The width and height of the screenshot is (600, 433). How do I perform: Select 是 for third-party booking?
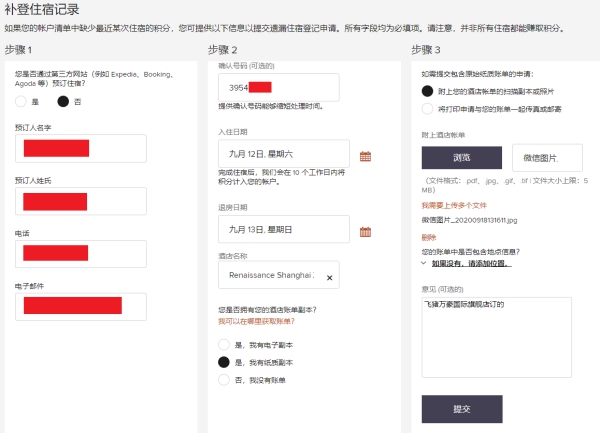tap(21, 101)
